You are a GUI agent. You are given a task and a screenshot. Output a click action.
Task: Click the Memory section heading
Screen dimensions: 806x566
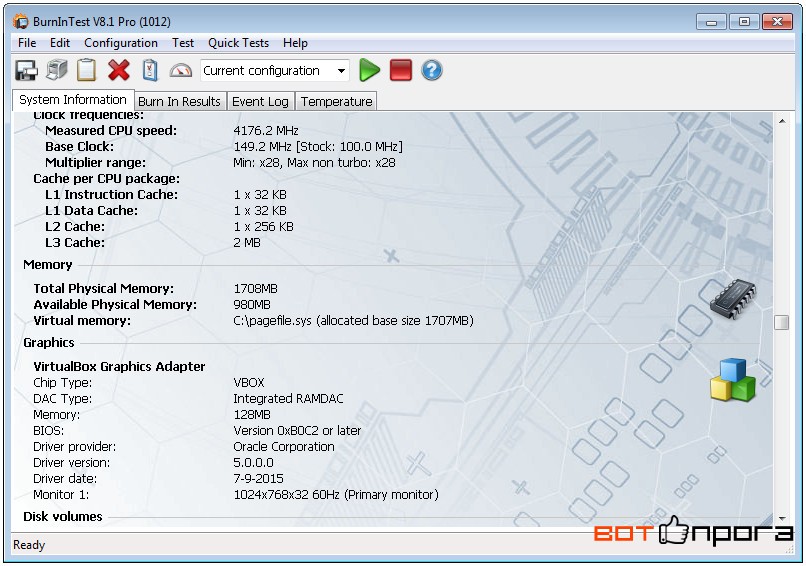pos(48,265)
